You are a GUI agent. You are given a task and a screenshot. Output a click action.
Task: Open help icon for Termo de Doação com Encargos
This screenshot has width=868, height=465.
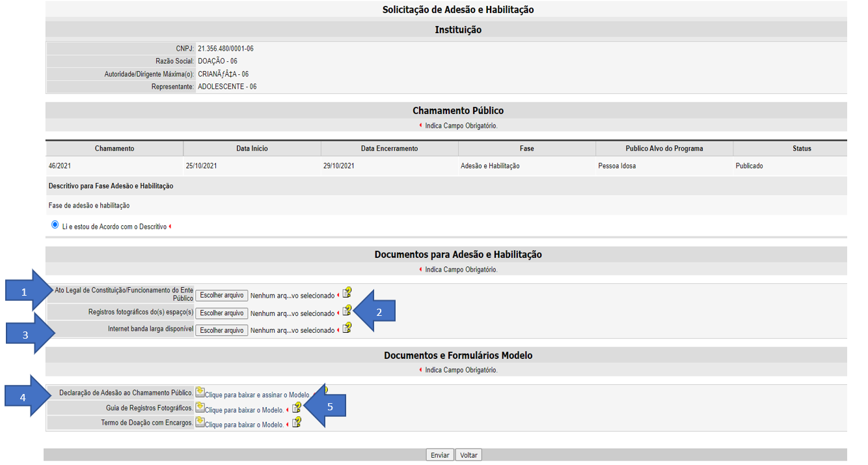point(296,422)
